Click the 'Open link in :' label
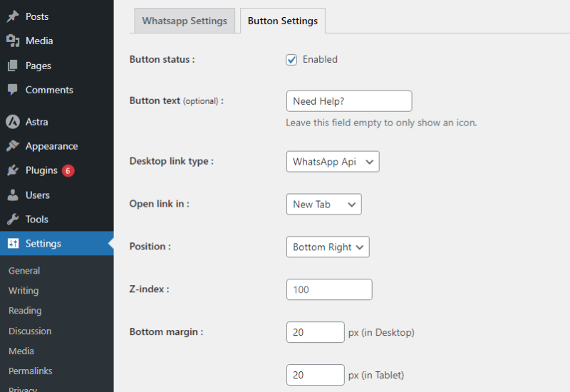This screenshot has width=570, height=392. (159, 204)
